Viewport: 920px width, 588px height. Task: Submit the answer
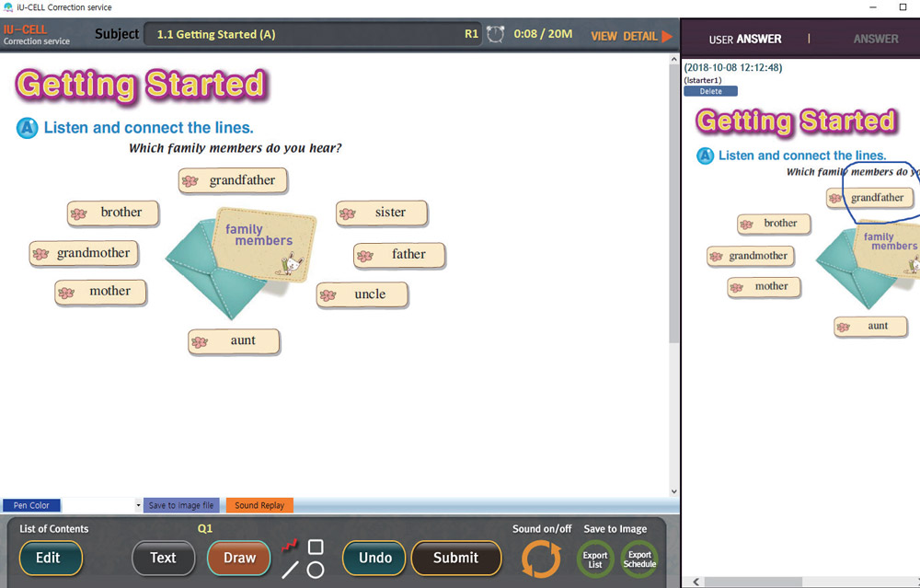tap(456, 558)
